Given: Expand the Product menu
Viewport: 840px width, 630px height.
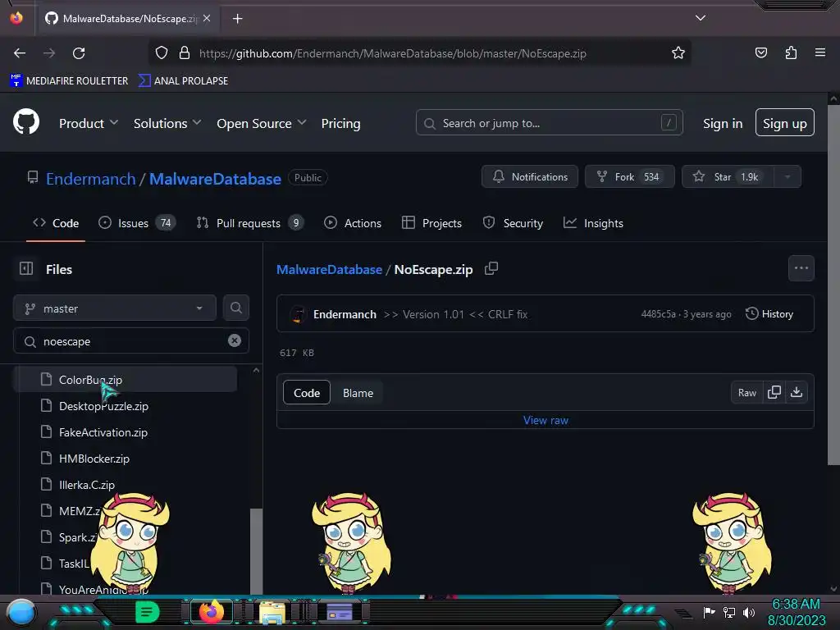Looking at the screenshot, I should tap(89, 123).
